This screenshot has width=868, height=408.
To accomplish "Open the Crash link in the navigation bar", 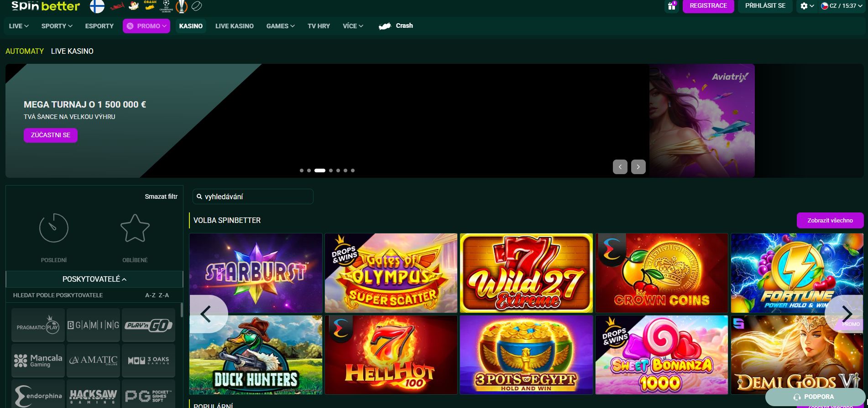I will [396, 26].
